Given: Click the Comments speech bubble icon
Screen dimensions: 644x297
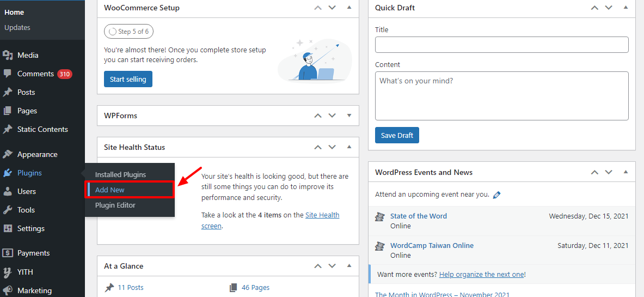Looking at the screenshot, I should pos(8,74).
